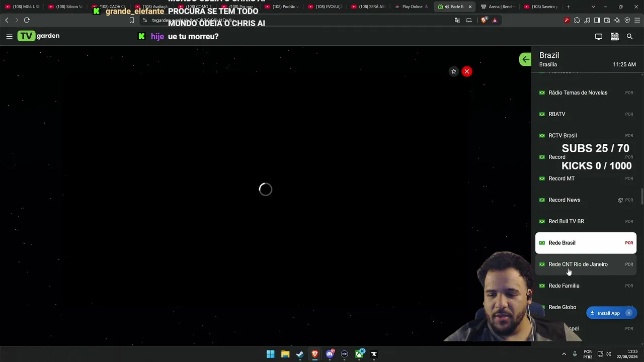Toggle the browser sidebar panel
Screen dimensions: 644x362
pyautogui.click(x=597, y=20)
